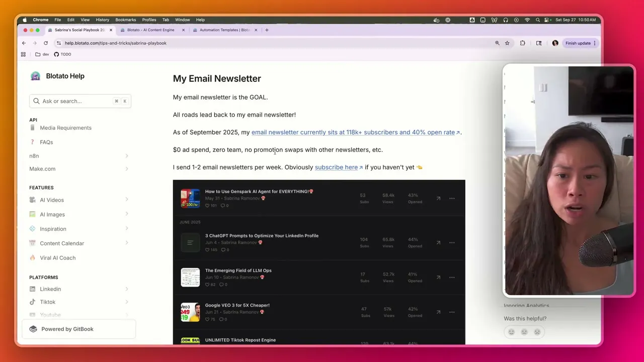Click the FAQs question mark icon
Viewport: 644px width, 362px height.
coord(33,142)
